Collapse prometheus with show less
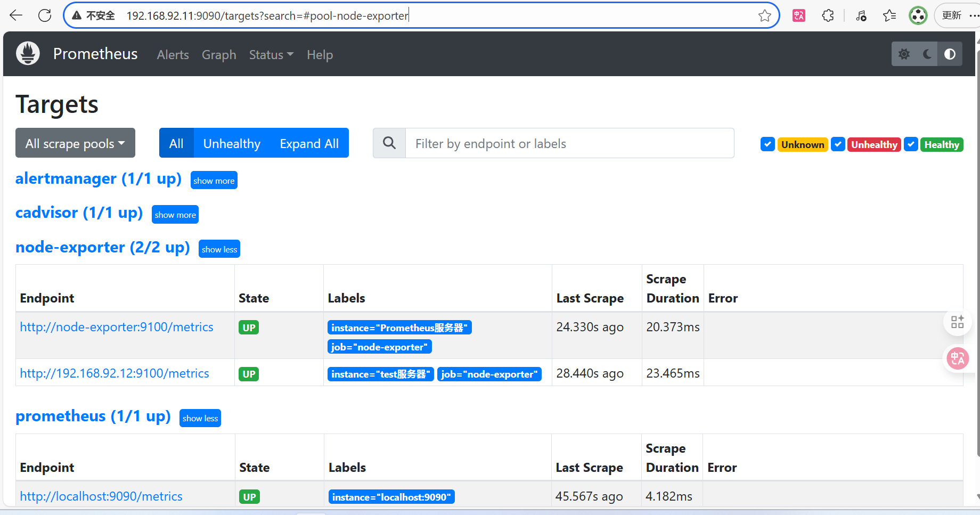This screenshot has height=515, width=980. pyautogui.click(x=200, y=418)
